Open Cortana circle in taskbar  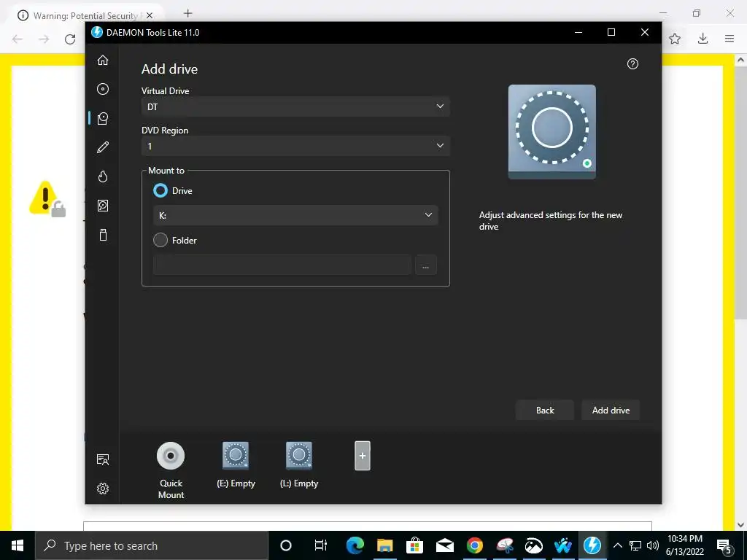pos(286,545)
